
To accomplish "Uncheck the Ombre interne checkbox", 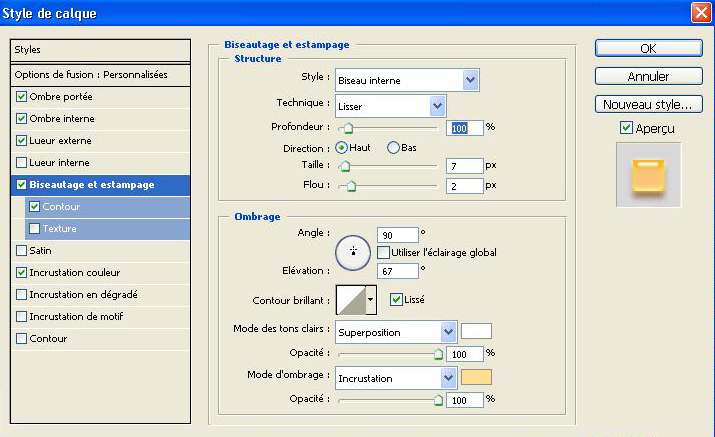I will [21, 119].
